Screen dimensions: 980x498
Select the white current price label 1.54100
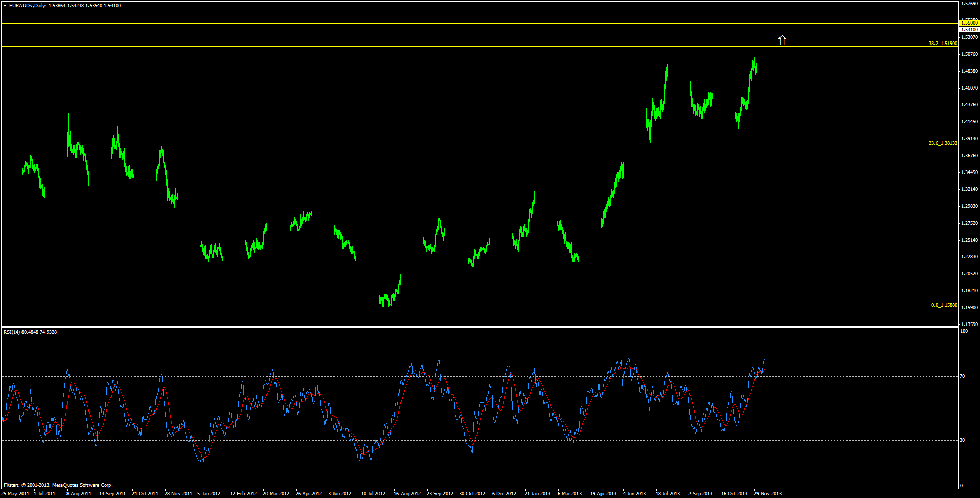point(969,30)
